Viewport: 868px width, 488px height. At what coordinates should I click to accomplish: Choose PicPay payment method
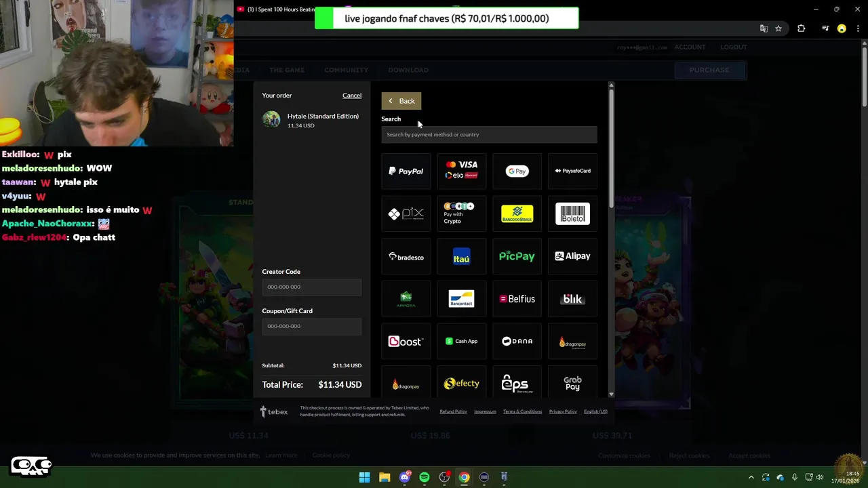coord(517,257)
